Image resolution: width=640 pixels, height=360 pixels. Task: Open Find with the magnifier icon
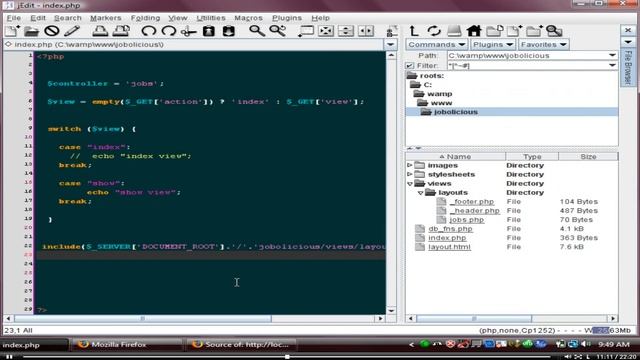(x=257, y=31)
